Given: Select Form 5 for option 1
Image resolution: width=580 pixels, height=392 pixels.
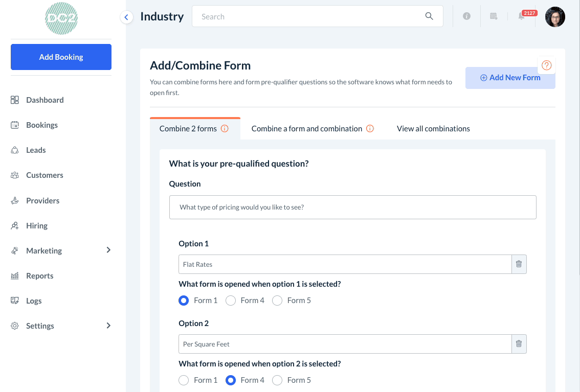Looking at the screenshot, I should pyautogui.click(x=277, y=301).
